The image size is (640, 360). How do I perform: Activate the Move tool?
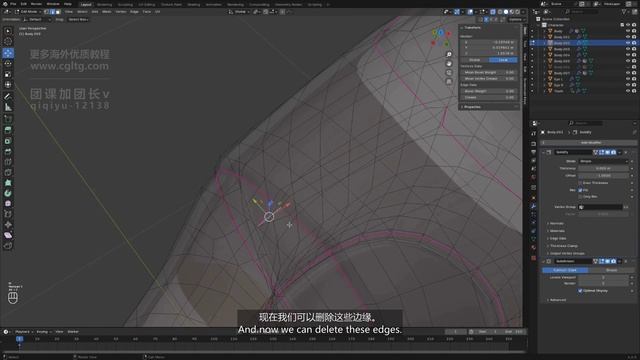(8, 53)
